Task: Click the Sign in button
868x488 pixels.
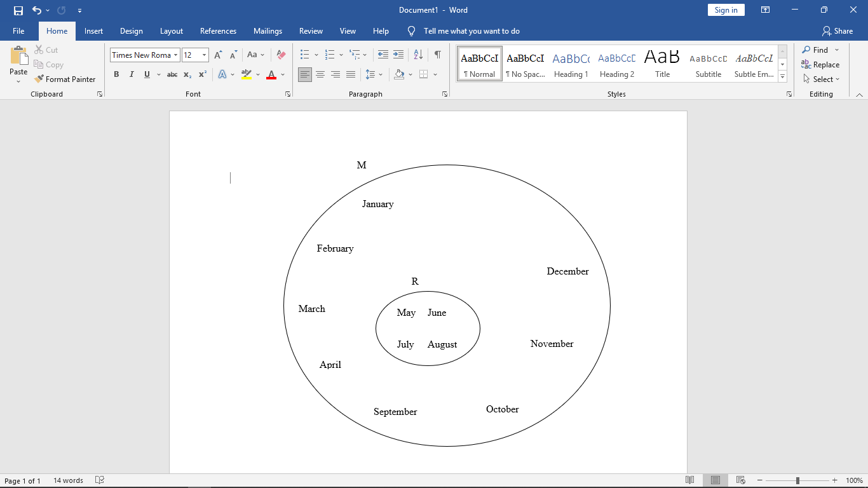Action: tap(726, 10)
